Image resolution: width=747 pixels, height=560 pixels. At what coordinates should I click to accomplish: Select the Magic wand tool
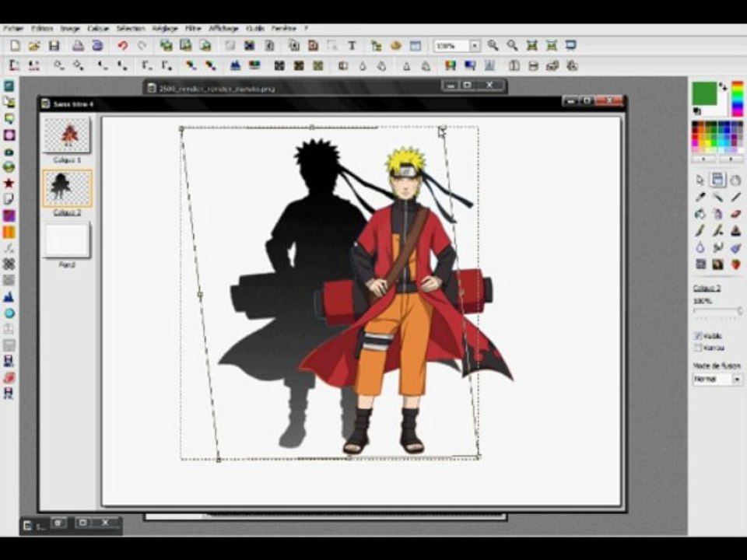click(x=718, y=197)
